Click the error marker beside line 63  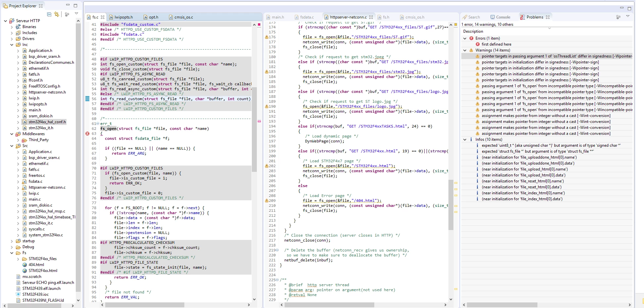(x=87, y=134)
